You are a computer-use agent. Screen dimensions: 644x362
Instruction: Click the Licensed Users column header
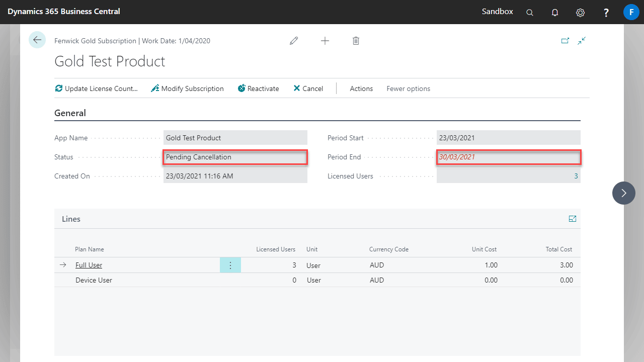(x=276, y=249)
